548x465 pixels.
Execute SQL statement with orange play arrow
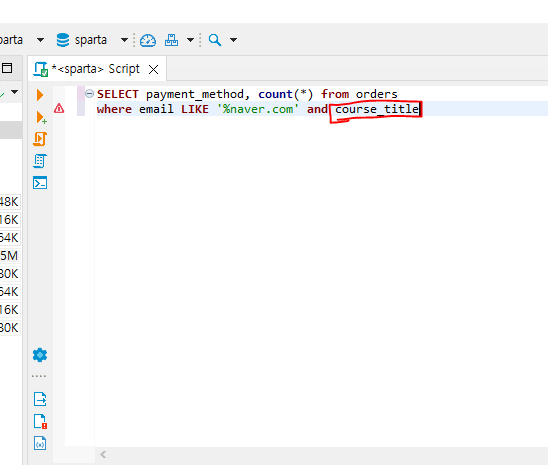[x=40, y=95]
